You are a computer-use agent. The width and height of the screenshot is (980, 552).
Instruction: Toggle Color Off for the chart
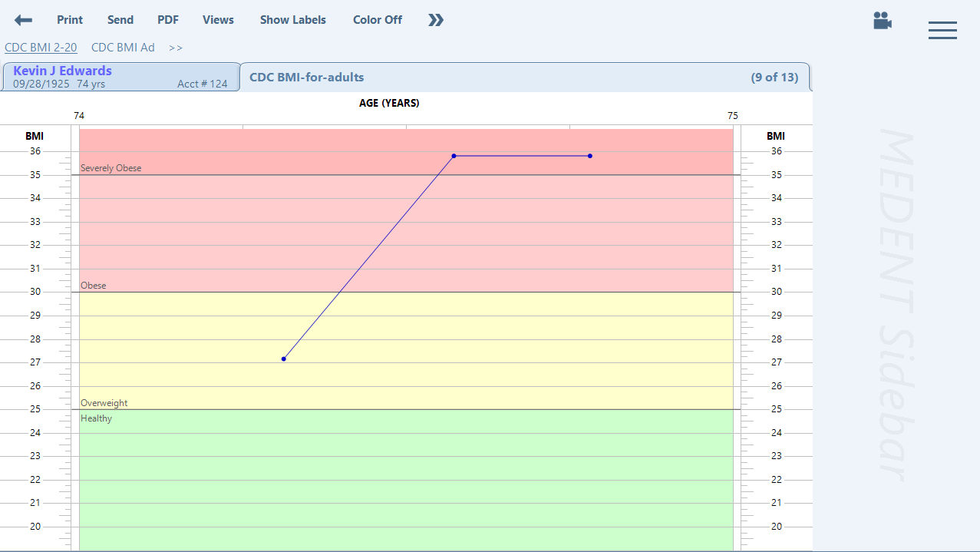tap(377, 20)
